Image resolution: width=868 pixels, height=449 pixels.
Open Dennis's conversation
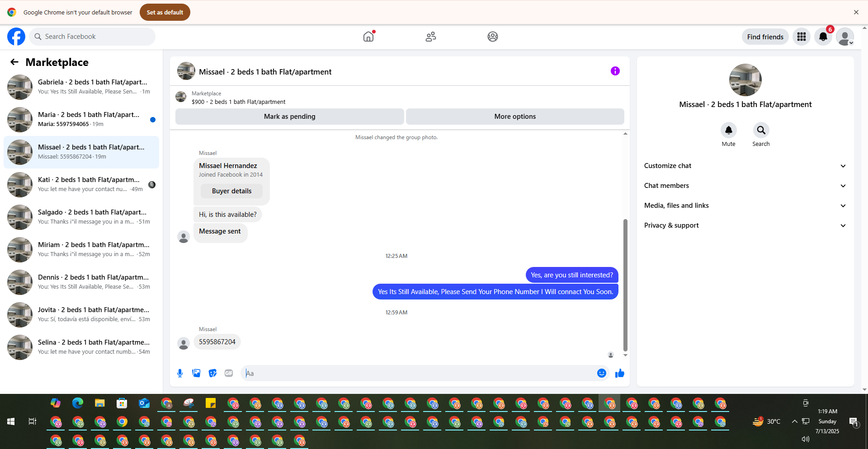(81, 282)
